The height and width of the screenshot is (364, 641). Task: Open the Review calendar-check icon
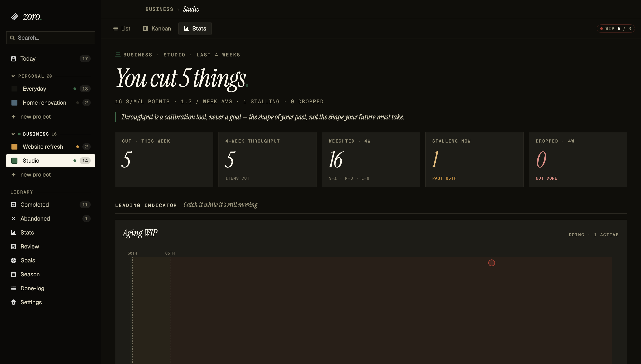pos(14,247)
